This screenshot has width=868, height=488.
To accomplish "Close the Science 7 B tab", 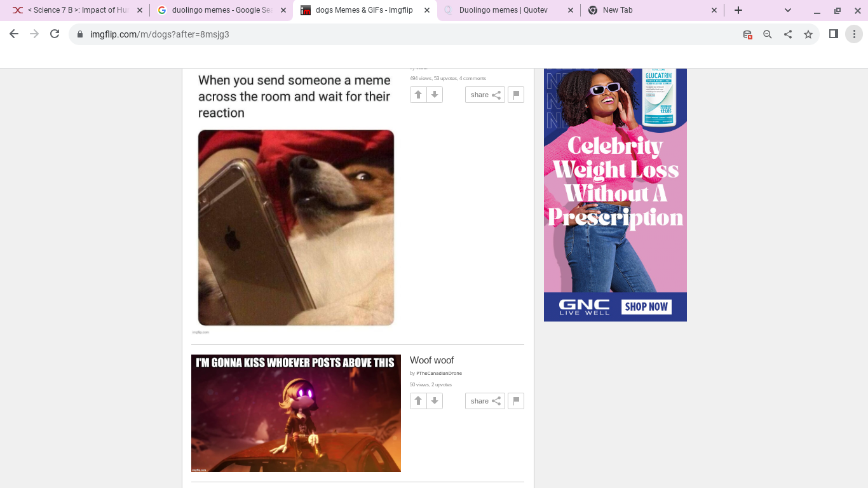I will click(x=140, y=10).
